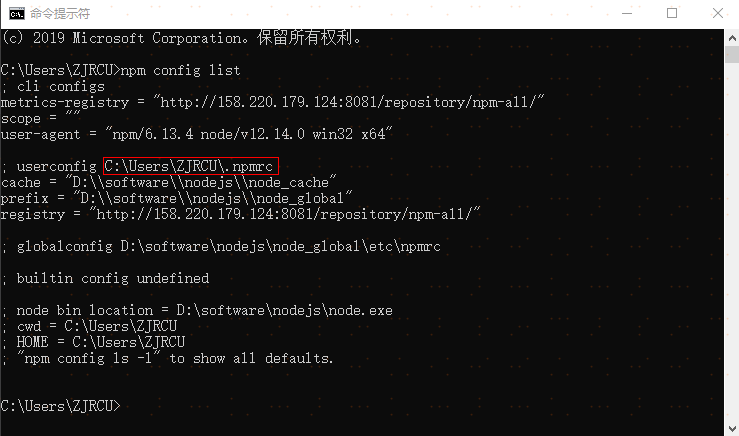This screenshot has width=739, height=436.
Task: Click the user-agent npm version line
Action: pos(196,134)
